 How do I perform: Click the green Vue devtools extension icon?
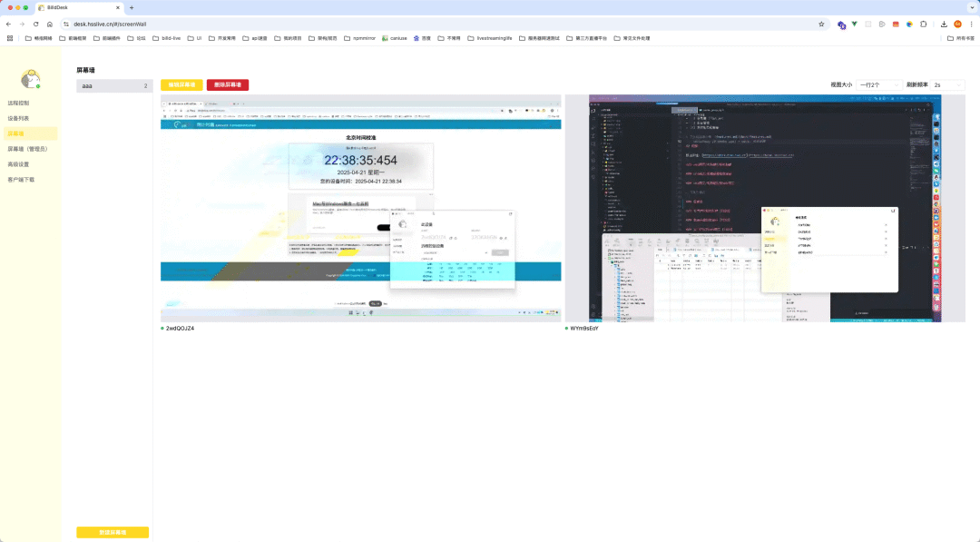tap(855, 24)
